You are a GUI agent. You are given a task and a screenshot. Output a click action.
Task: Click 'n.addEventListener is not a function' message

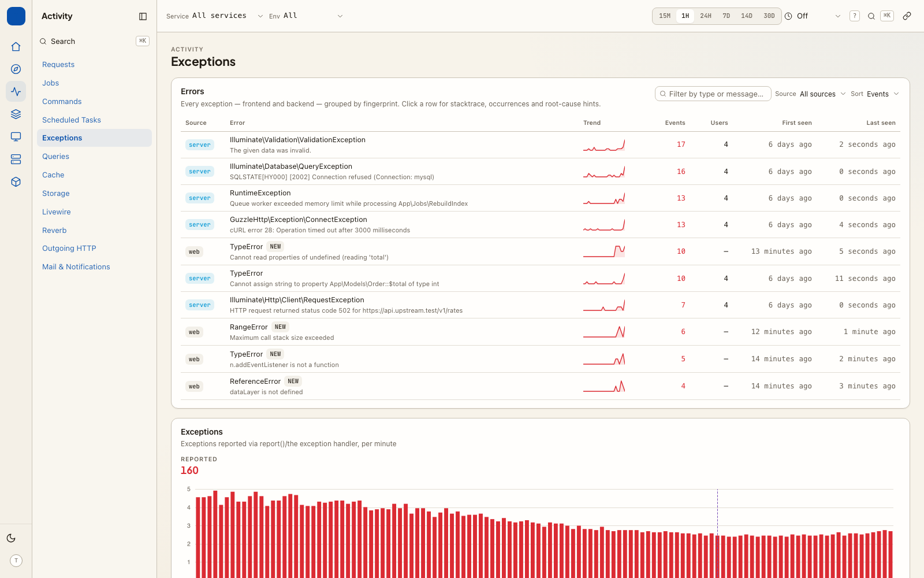click(284, 365)
